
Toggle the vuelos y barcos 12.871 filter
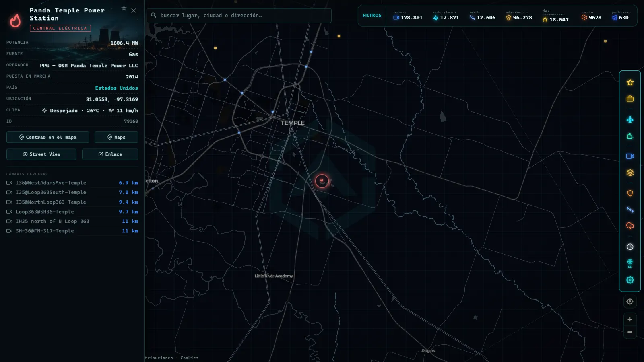pyautogui.click(x=446, y=16)
